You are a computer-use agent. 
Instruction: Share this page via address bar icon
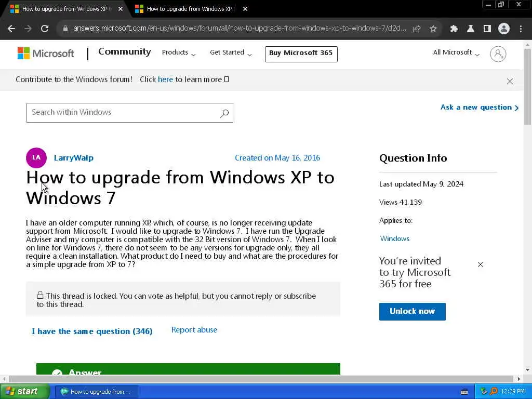417,29
